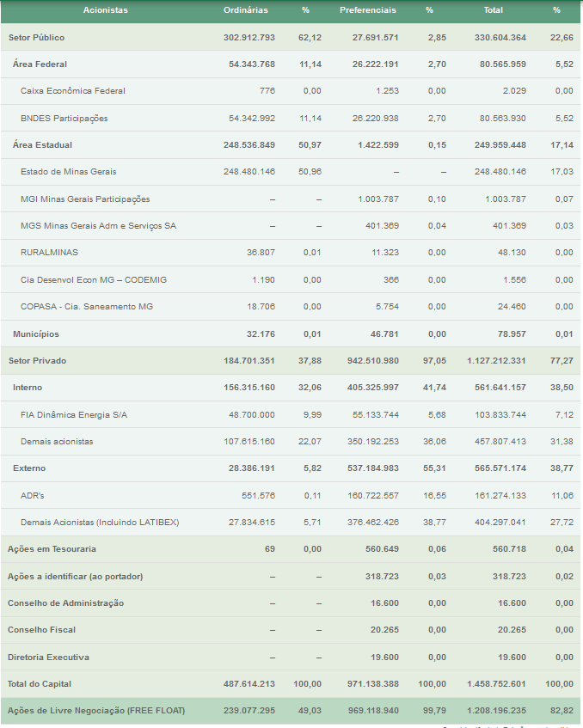Click the percentage 49,03 in Free Float row
Image resolution: width=583 pixels, height=728 pixels.
(x=310, y=711)
